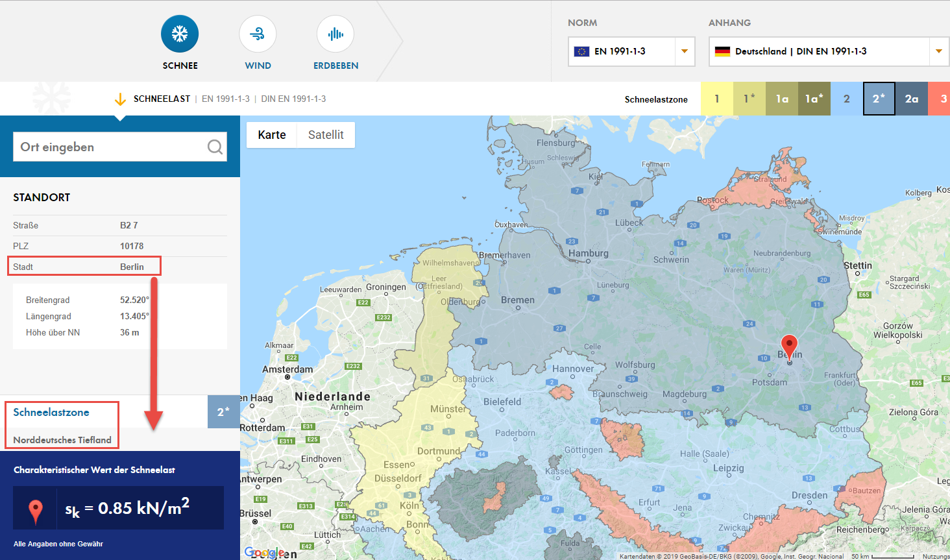Click the Breitengrad value 52.520°
Screen dimensions: 950x560
click(134, 300)
